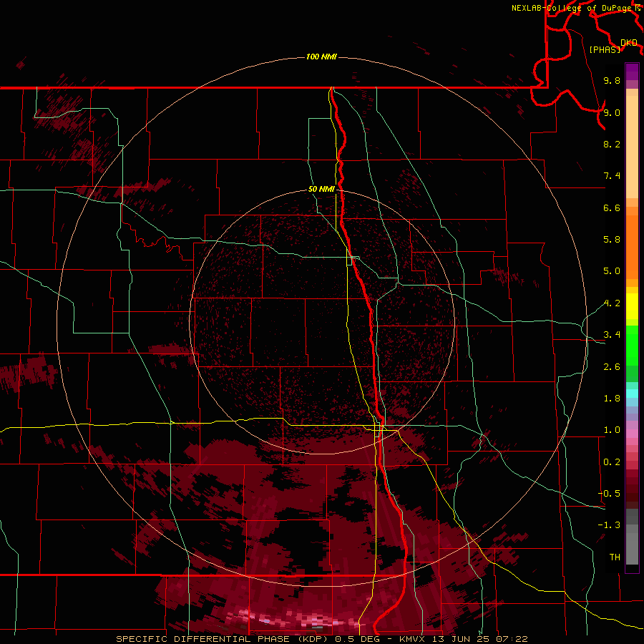Click the 13 JUN 25 date in caption
The image size is (644, 644).
click(460, 639)
